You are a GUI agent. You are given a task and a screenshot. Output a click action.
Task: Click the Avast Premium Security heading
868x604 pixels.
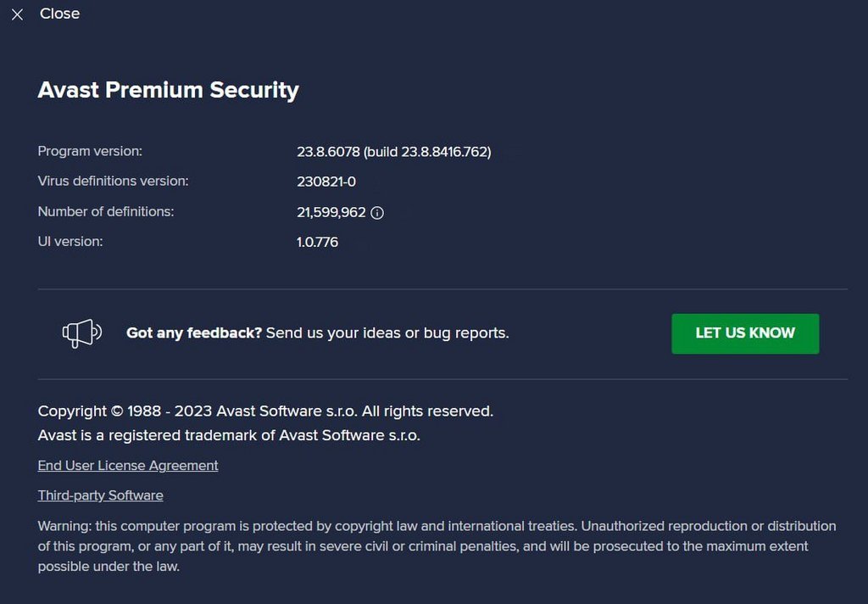point(168,90)
